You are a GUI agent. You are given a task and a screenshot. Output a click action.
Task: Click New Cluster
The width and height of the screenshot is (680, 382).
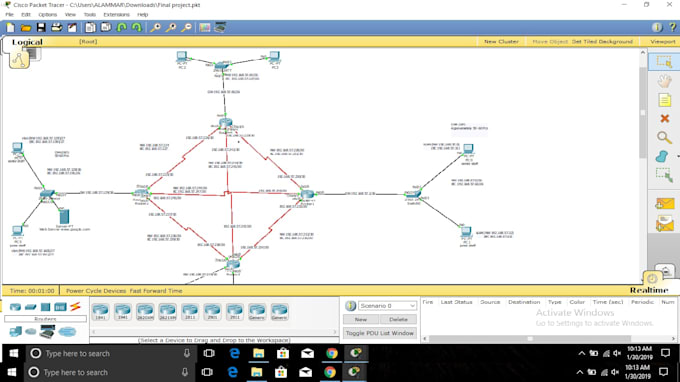pos(501,42)
